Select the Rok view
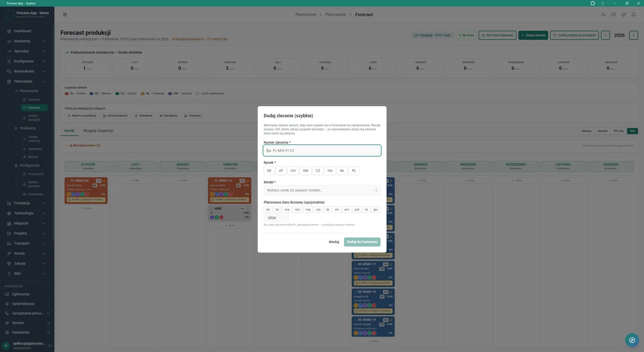This screenshot has height=352, width=644. point(633,131)
